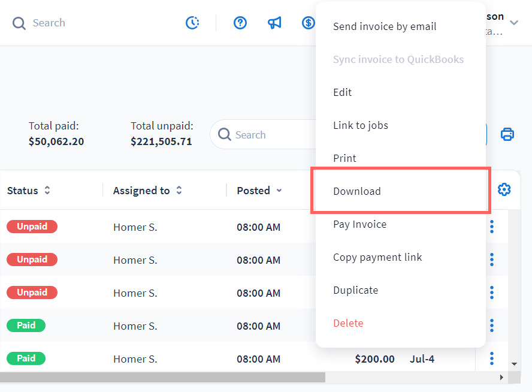The width and height of the screenshot is (532, 392).
Task: Open three-dot menu for first Unpaid row
Action: (x=492, y=227)
